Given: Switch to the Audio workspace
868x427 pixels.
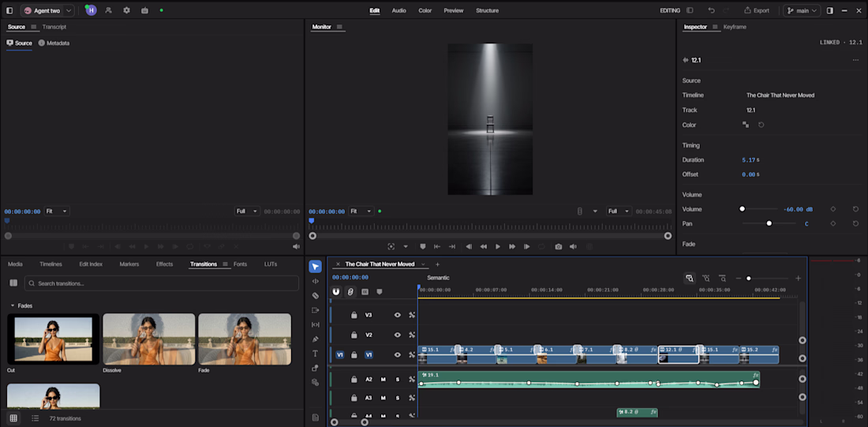Looking at the screenshot, I should 398,10.
